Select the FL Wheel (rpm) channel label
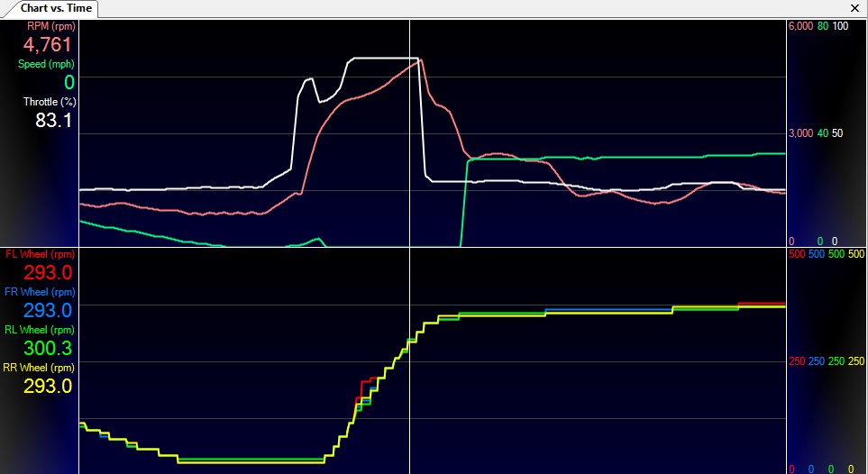The image size is (868, 474). (x=39, y=254)
